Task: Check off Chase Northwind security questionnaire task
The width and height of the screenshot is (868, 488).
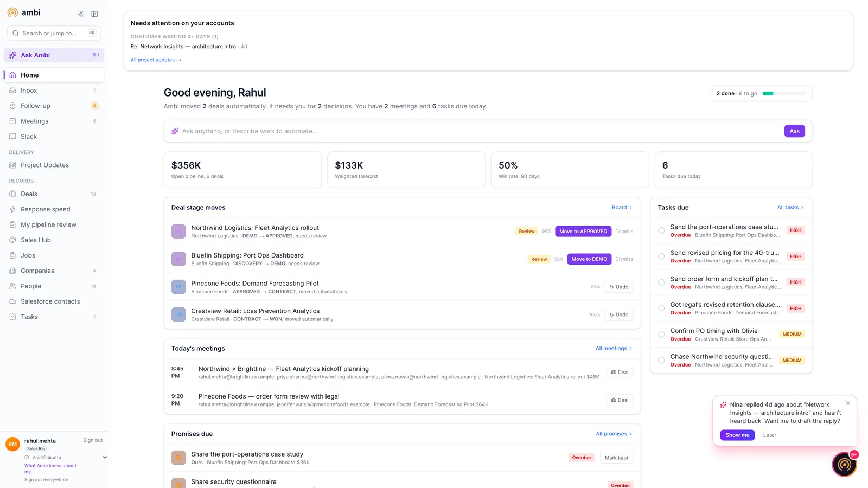Action: pyautogui.click(x=661, y=360)
